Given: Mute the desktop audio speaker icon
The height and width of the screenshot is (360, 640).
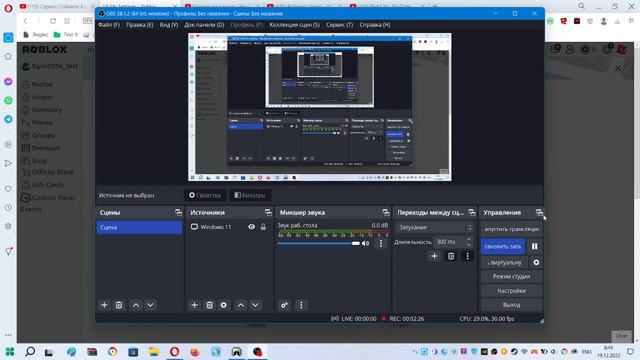Looking at the screenshot, I should (366, 243).
